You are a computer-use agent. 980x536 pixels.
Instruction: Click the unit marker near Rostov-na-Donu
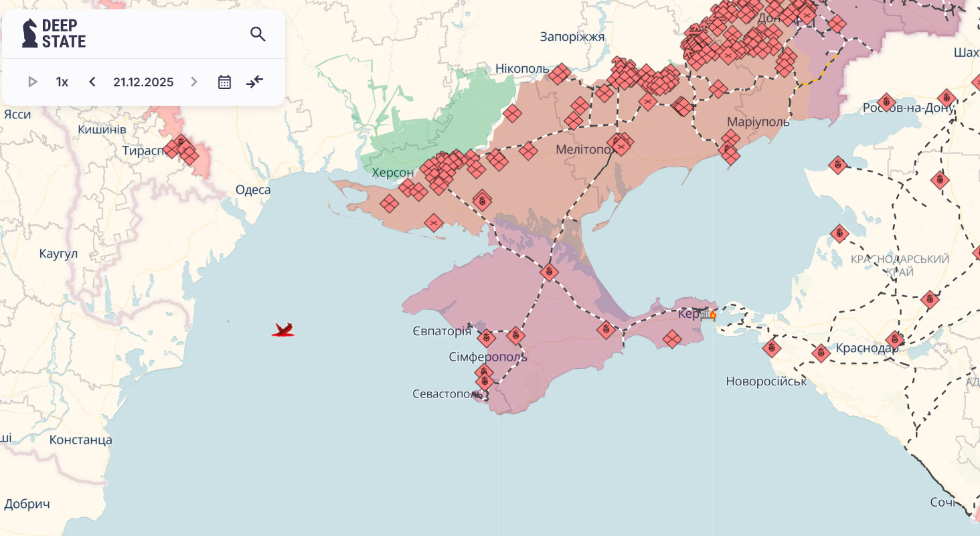coord(886,102)
